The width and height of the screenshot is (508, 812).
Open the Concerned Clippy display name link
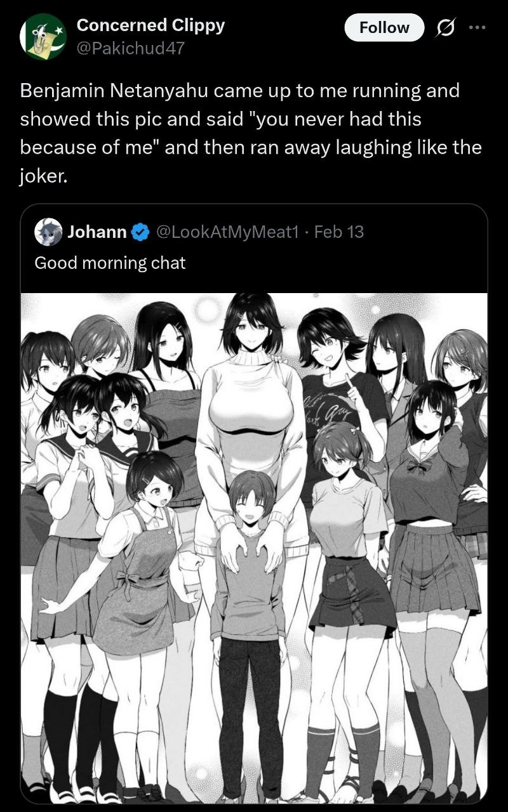click(150, 25)
